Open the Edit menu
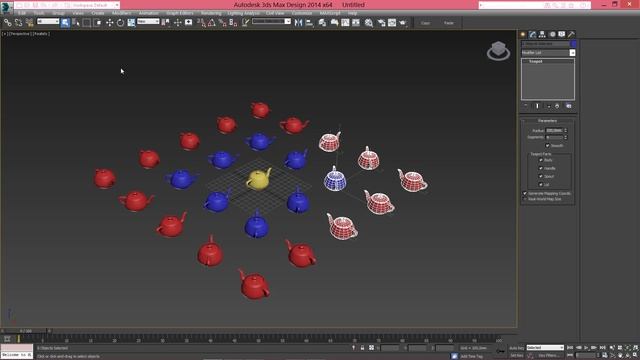 tap(22, 13)
